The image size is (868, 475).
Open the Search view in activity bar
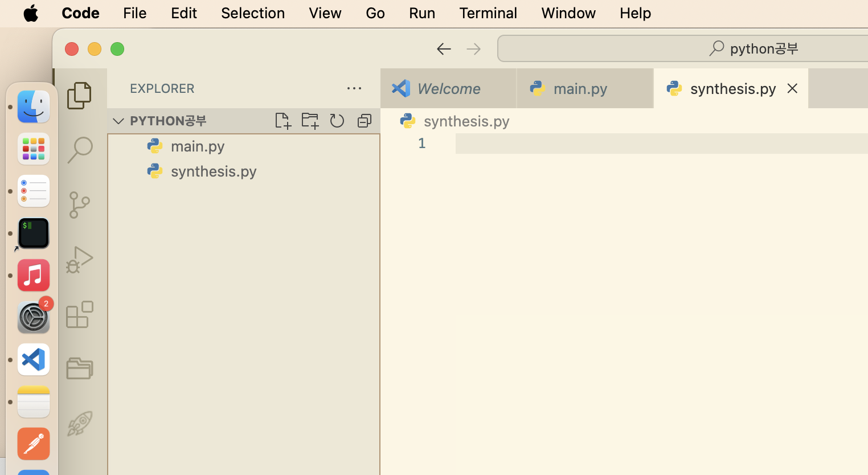(80, 150)
